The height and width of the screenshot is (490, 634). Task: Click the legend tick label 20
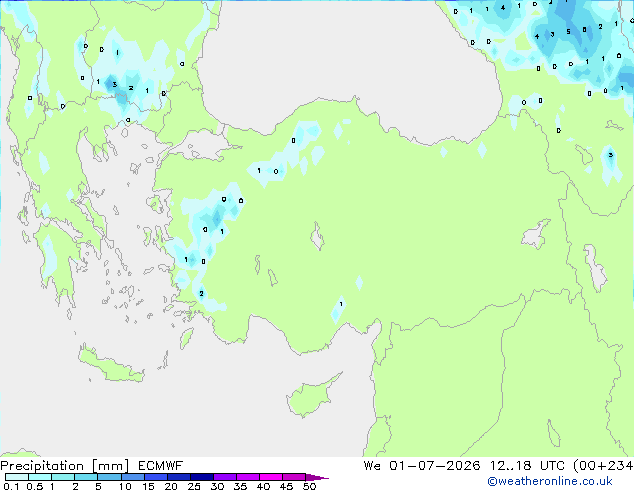click(171, 486)
